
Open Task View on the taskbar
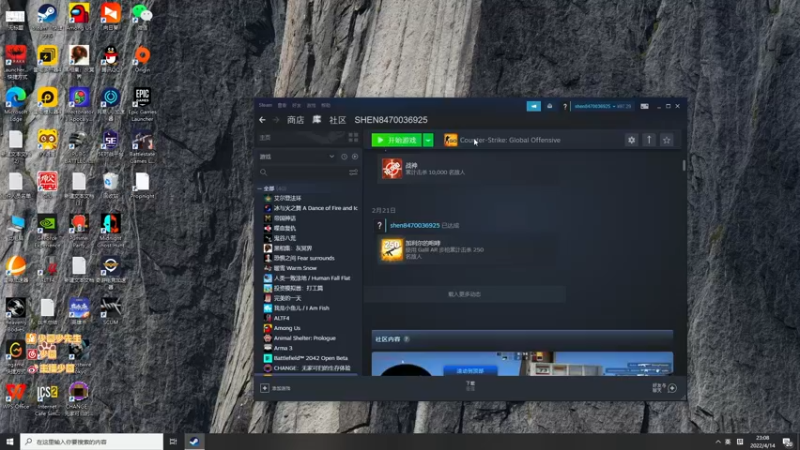click(x=173, y=441)
